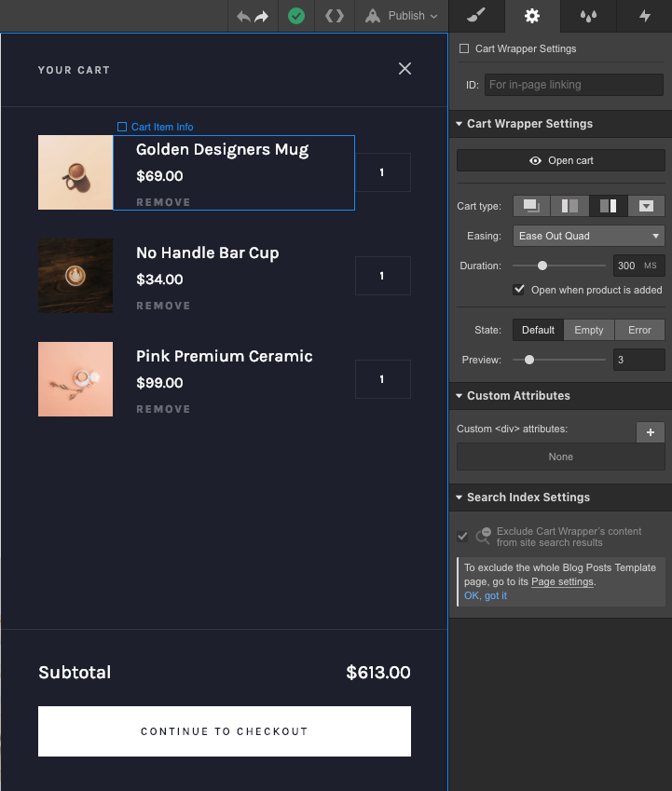The image size is (672, 791).
Task: Click Golden Designers Mug quantity field
Action: 383,172
